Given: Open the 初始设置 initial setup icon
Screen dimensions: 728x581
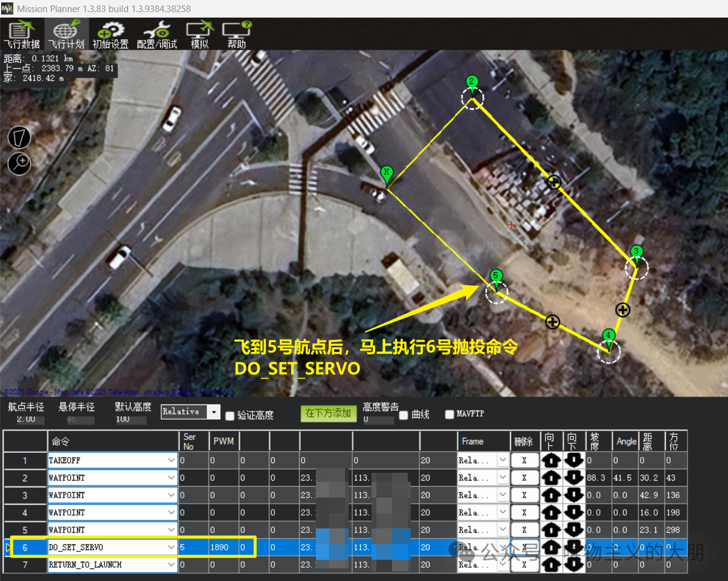Looking at the screenshot, I should pos(111,34).
